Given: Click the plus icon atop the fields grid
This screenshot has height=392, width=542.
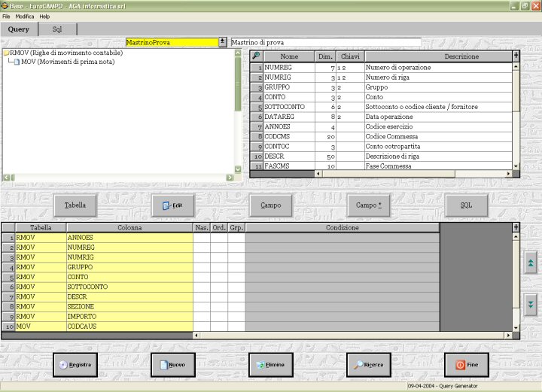Looking at the screenshot, I should click(x=516, y=56).
